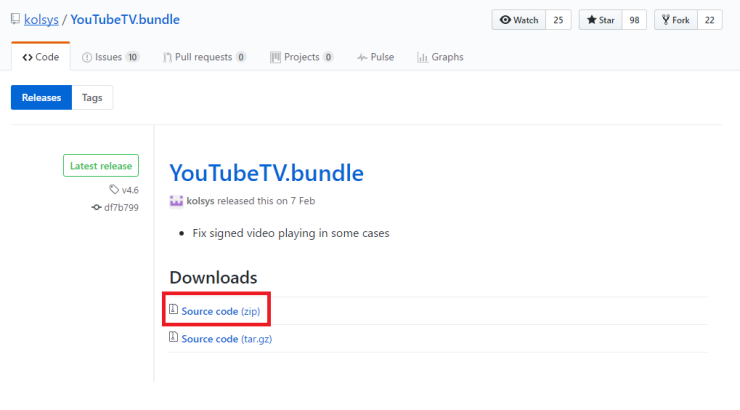Click the code brackets icon in Code tab

click(27, 57)
